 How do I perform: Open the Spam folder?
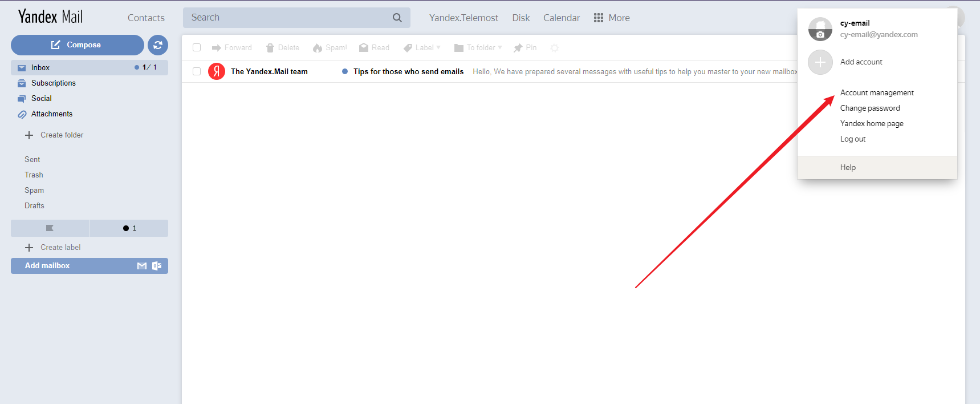pos(34,190)
